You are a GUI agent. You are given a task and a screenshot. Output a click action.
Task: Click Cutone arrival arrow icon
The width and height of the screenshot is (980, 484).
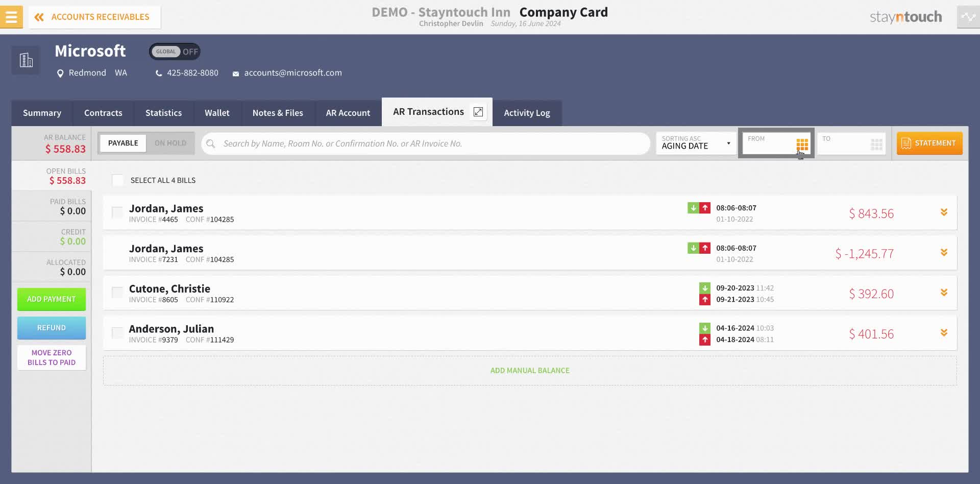(705, 288)
